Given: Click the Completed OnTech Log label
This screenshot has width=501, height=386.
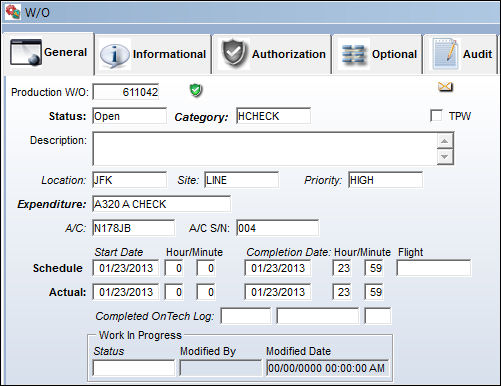Looking at the screenshot, I should (155, 316).
